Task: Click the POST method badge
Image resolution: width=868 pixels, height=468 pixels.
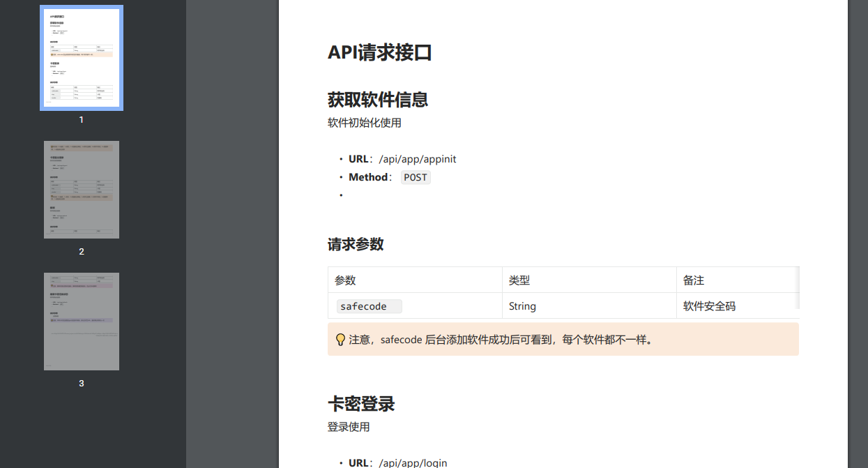Action: 415,177
